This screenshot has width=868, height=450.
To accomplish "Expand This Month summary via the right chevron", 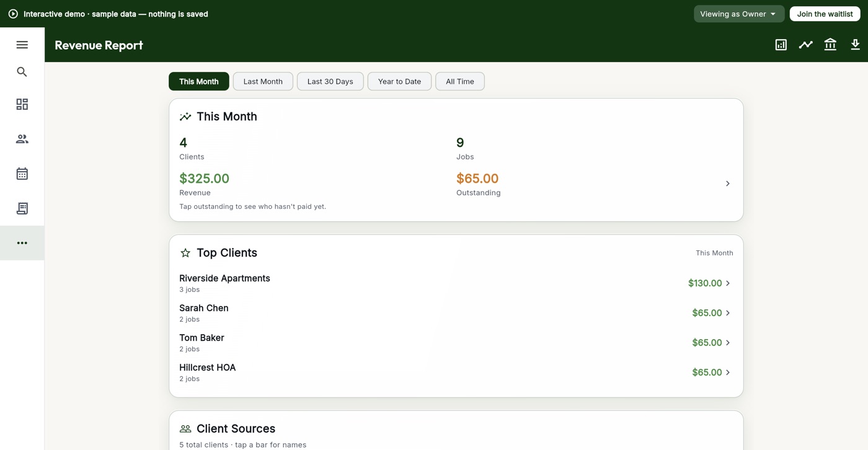I will 727,183.
